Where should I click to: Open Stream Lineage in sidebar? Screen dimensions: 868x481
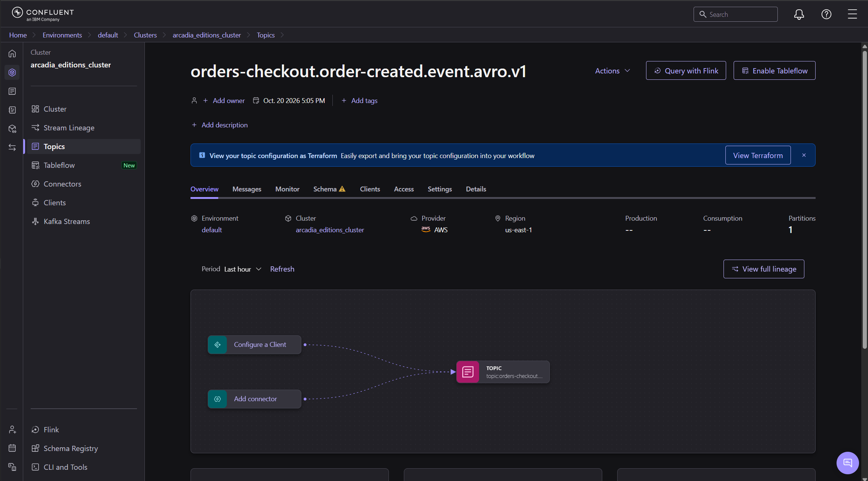point(84,128)
